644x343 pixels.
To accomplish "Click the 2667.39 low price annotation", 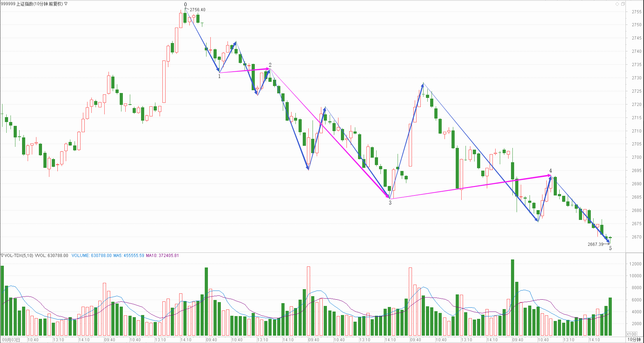I will 595,244.
